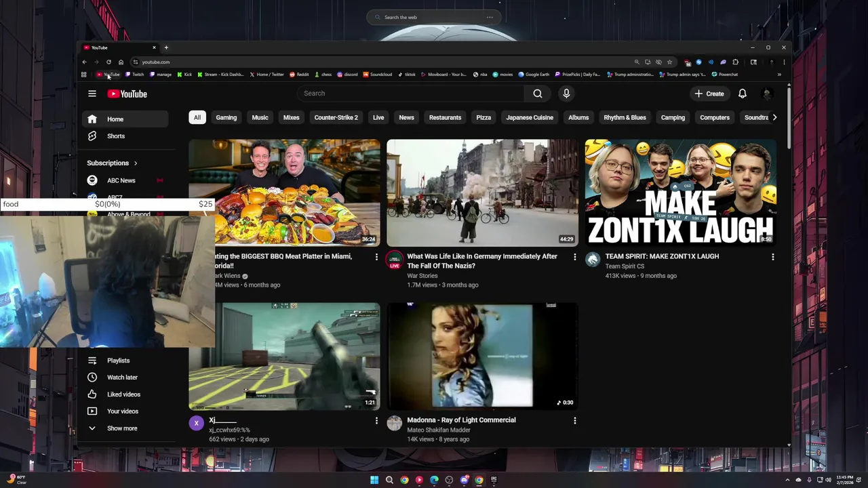This screenshot has height=488, width=868.
Task: Open the YouTube hamburger guide menu
Action: point(92,94)
